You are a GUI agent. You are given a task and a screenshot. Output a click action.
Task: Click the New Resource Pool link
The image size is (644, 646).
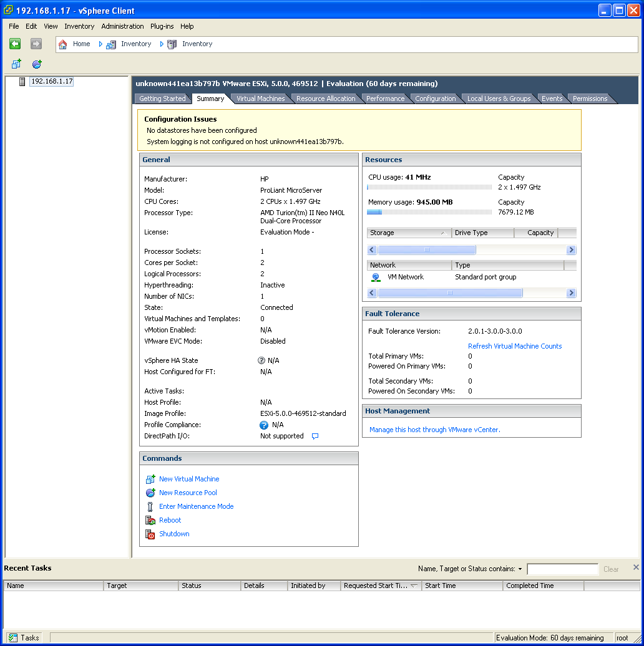[x=188, y=493]
